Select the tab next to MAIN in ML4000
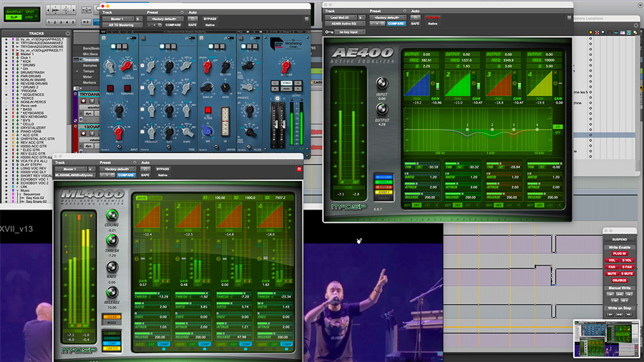Image resolution: width=644 pixels, height=362 pixels. [x=155, y=198]
